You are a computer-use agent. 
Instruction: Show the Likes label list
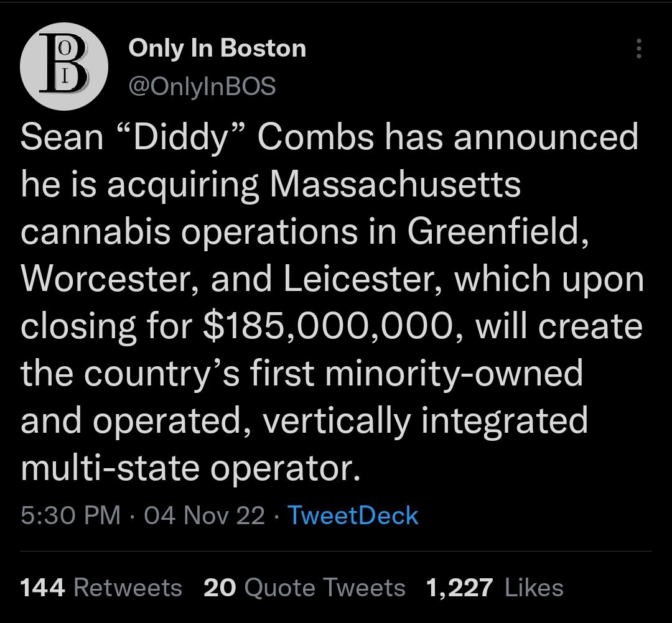pyautogui.click(x=534, y=588)
